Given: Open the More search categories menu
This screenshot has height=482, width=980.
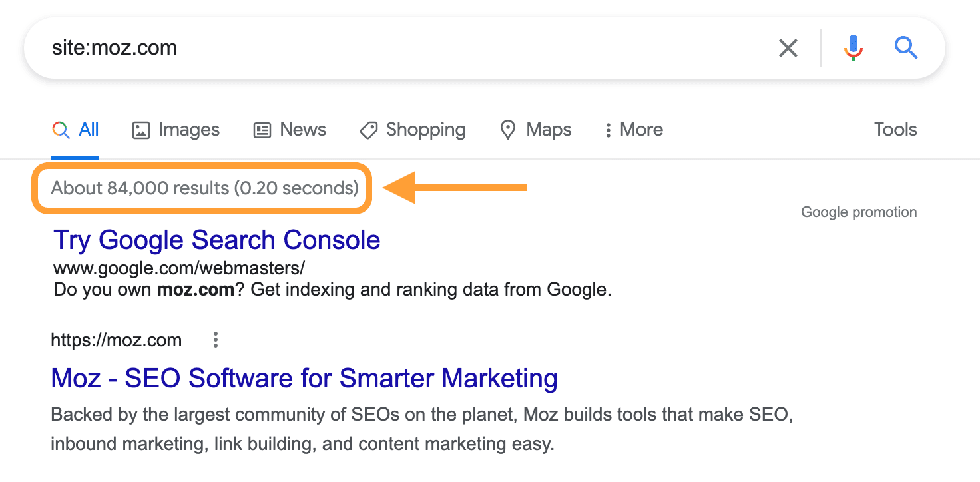Looking at the screenshot, I should pos(632,130).
